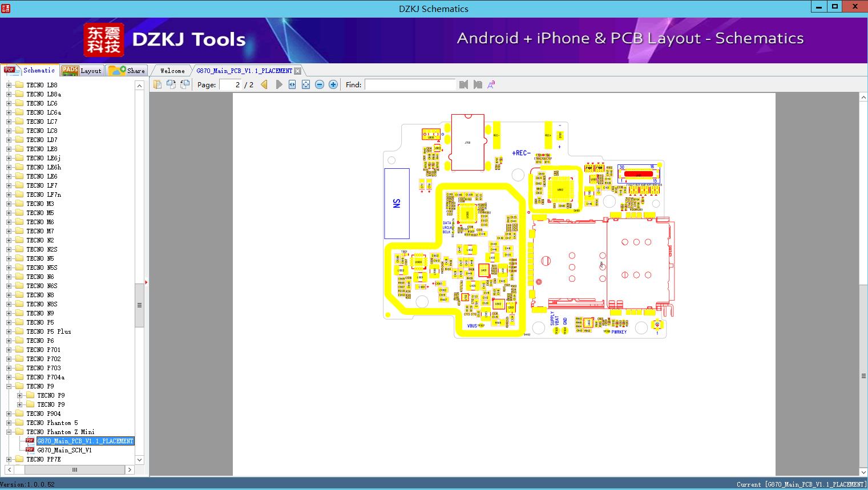868x490 pixels.
Task: Switch to the Welcome document tab
Action: tap(172, 71)
